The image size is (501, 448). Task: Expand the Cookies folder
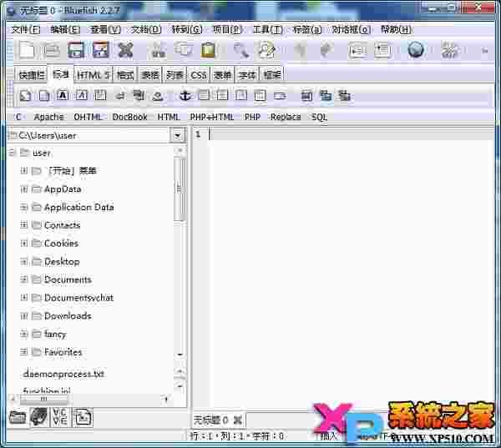pyautogui.click(x=23, y=244)
